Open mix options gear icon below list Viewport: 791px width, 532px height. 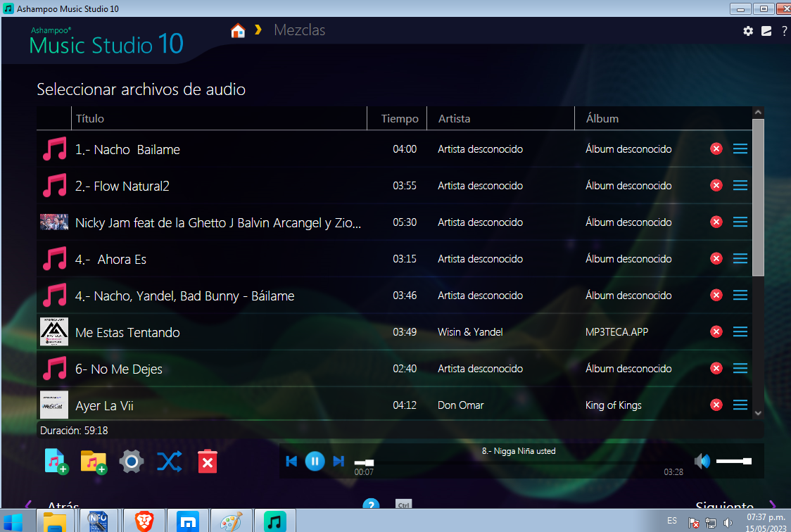point(132,462)
